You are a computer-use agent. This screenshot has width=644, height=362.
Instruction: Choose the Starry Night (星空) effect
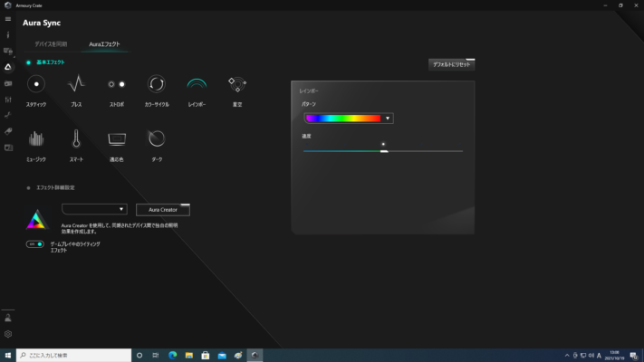(237, 84)
